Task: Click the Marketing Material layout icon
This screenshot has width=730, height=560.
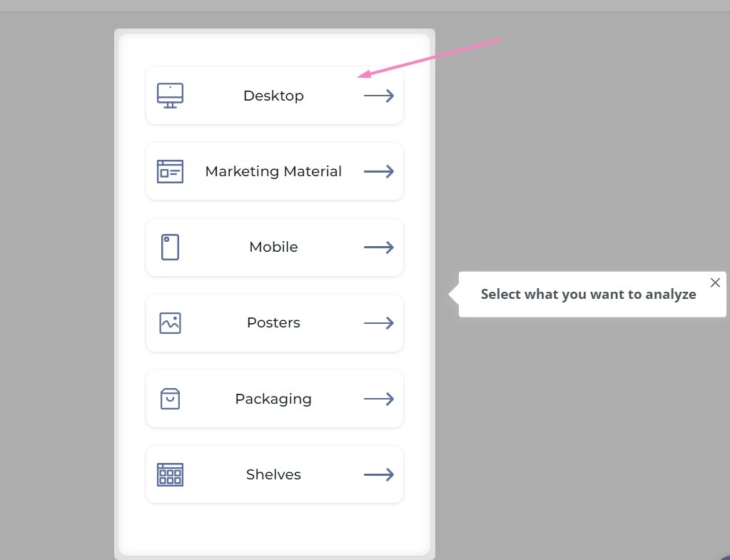Action: coord(170,171)
